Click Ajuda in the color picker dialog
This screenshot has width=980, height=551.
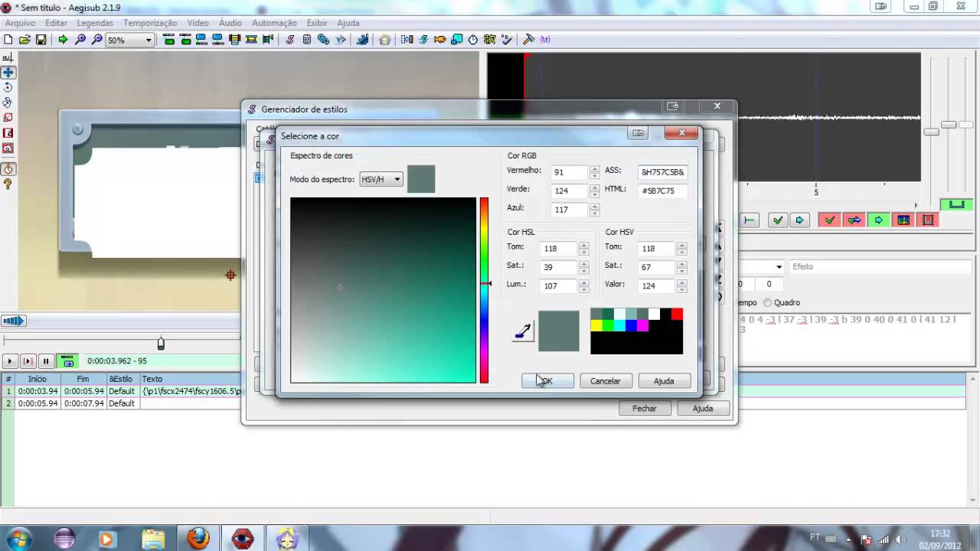pos(664,380)
